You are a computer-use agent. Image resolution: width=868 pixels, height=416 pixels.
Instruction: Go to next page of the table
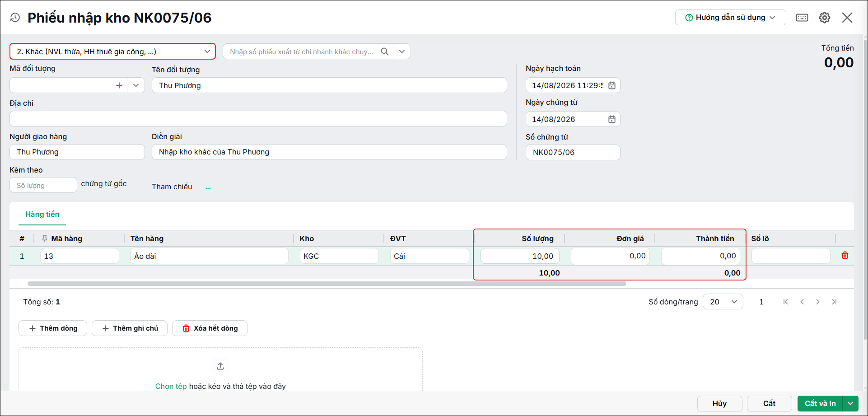click(x=818, y=302)
